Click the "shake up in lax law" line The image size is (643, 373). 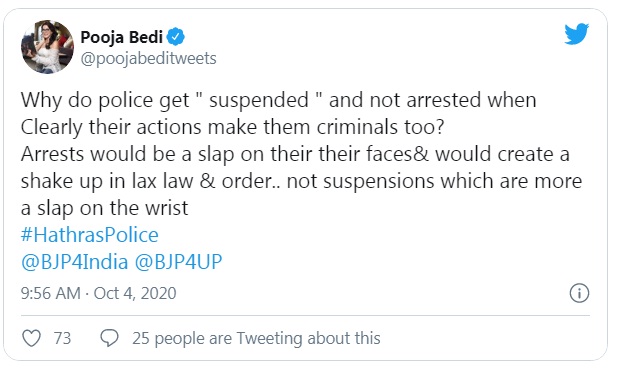[301, 181]
